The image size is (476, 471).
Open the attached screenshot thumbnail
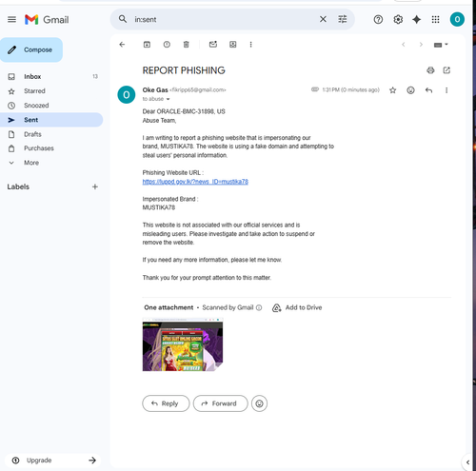click(x=183, y=344)
